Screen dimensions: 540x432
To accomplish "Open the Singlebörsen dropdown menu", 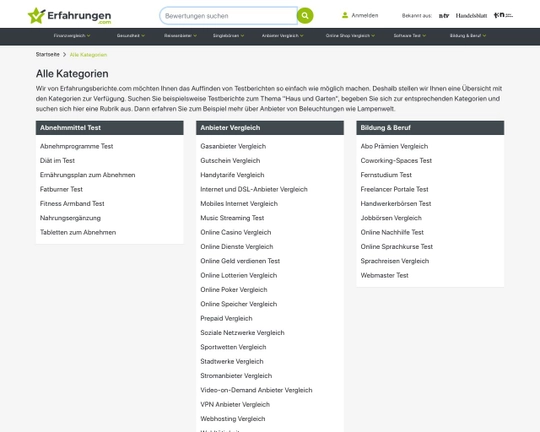I will (x=228, y=35).
